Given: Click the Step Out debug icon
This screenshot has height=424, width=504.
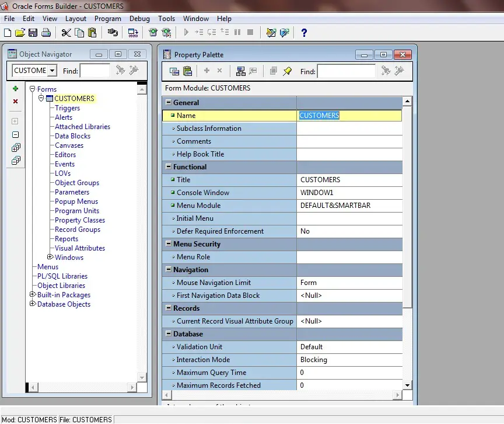Looking at the screenshot, I should (x=225, y=32).
